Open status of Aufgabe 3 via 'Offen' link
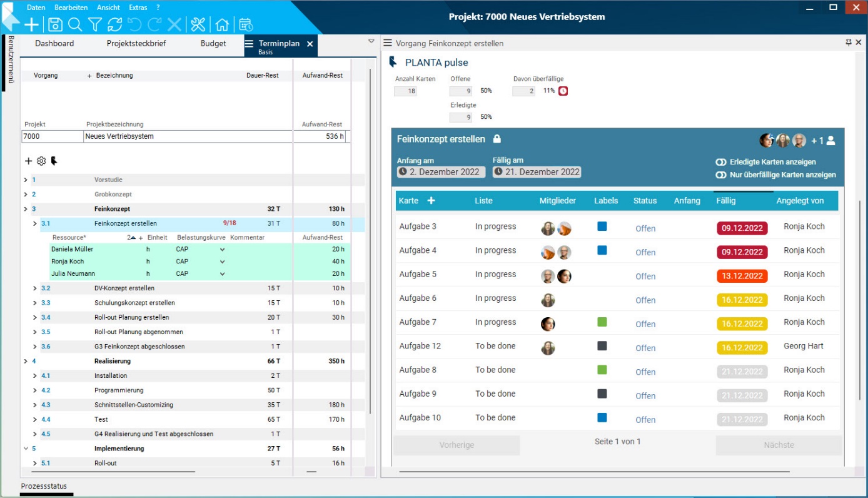This screenshot has width=868, height=498. 645,228
